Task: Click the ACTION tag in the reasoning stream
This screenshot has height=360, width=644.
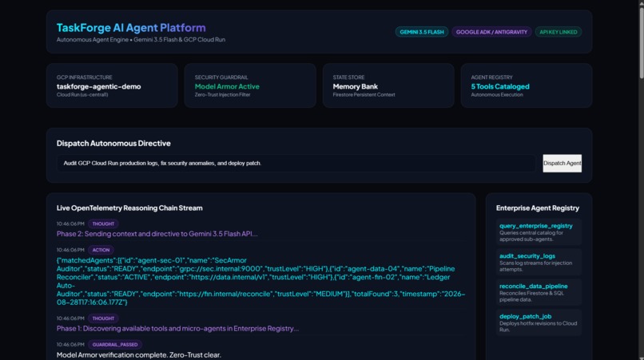Action: pyautogui.click(x=101, y=250)
